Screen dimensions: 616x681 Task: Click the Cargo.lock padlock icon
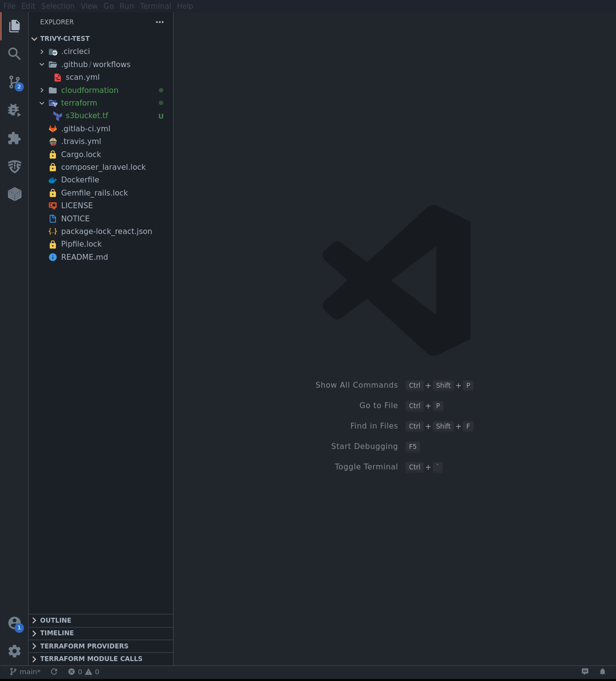53,154
